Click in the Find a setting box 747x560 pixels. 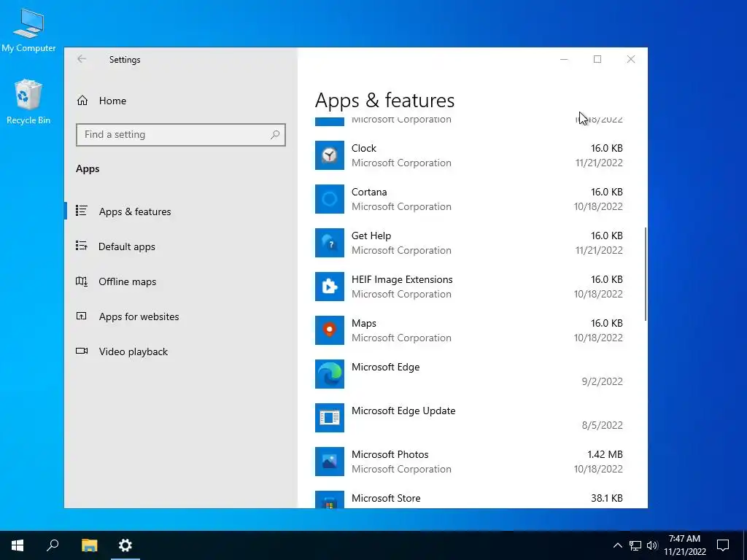tap(181, 135)
